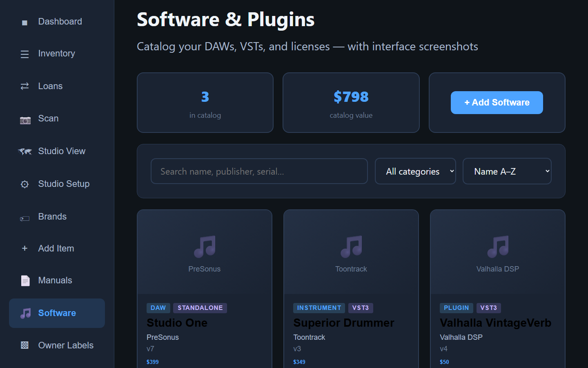This screenshot has height=368, width=588.
Task: Open the Dashboard page
Action: coord(57,21)
